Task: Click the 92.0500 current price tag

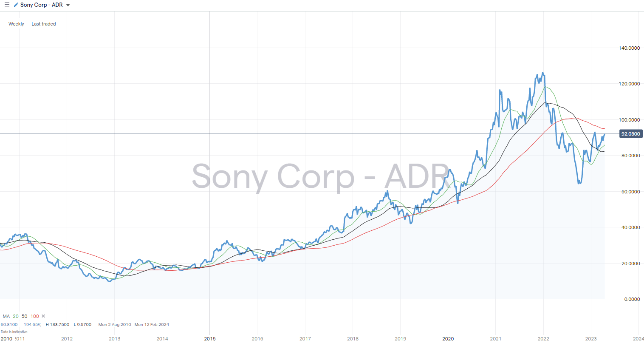Action: [x=630, y=134]
